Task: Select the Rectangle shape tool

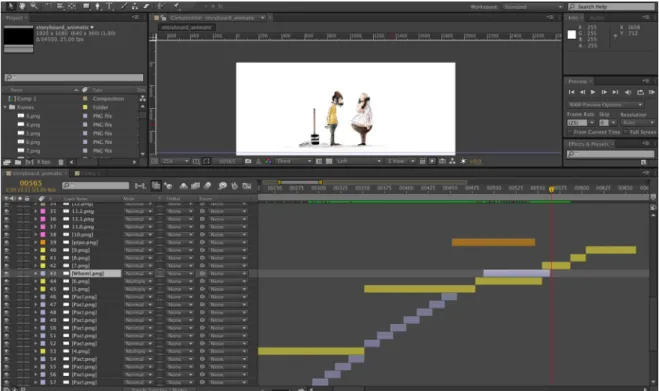Action: pyautogui.click(x=86, y=6)
